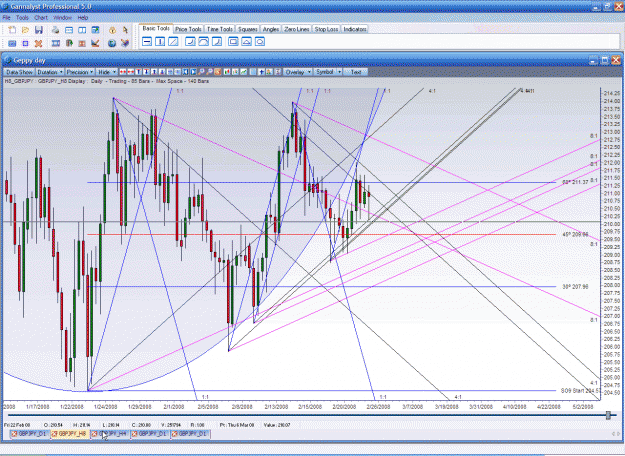The width and height of the screenshot is (625, 456).
Task: Switch to the Stop Loss tab
Action: tap(326, 29)
